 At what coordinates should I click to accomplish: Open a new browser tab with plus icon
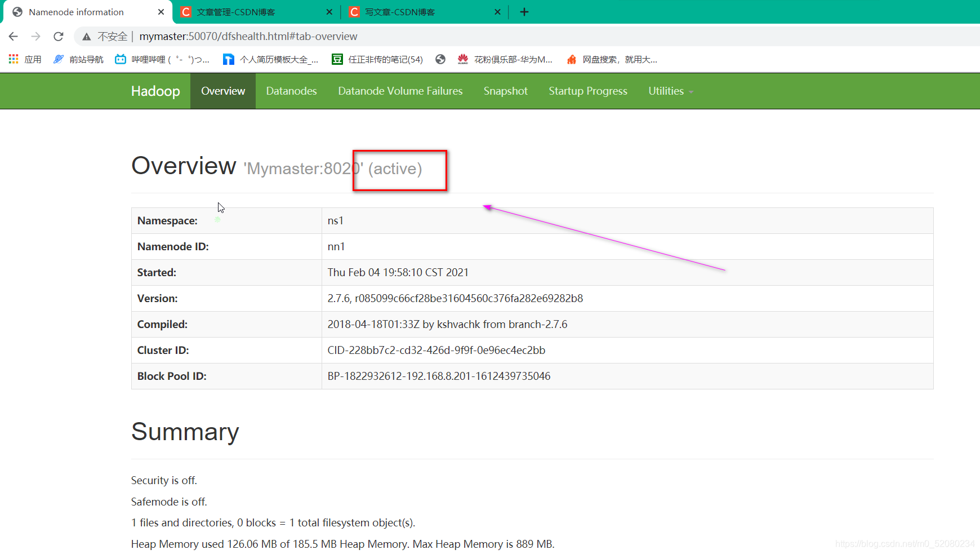524,12
